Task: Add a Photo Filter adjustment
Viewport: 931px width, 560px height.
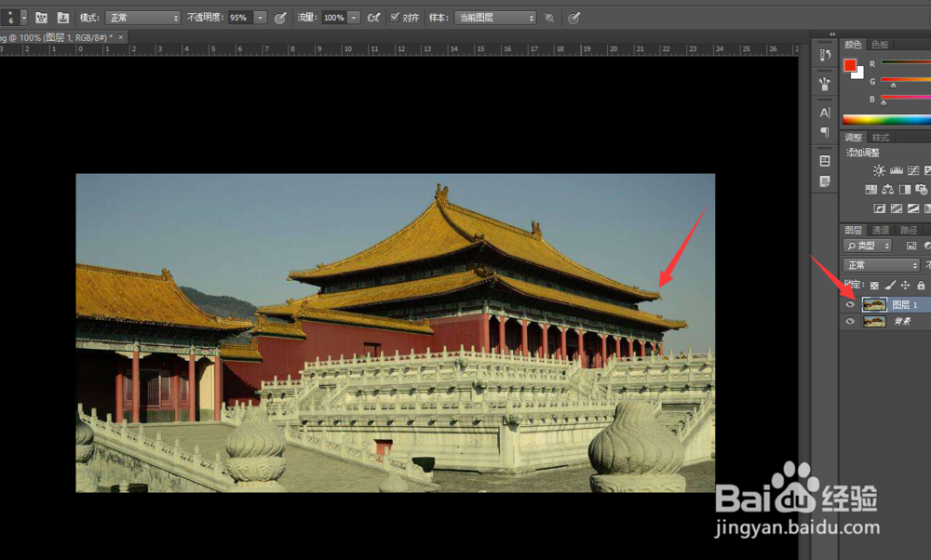Action: tap(921, 190)
